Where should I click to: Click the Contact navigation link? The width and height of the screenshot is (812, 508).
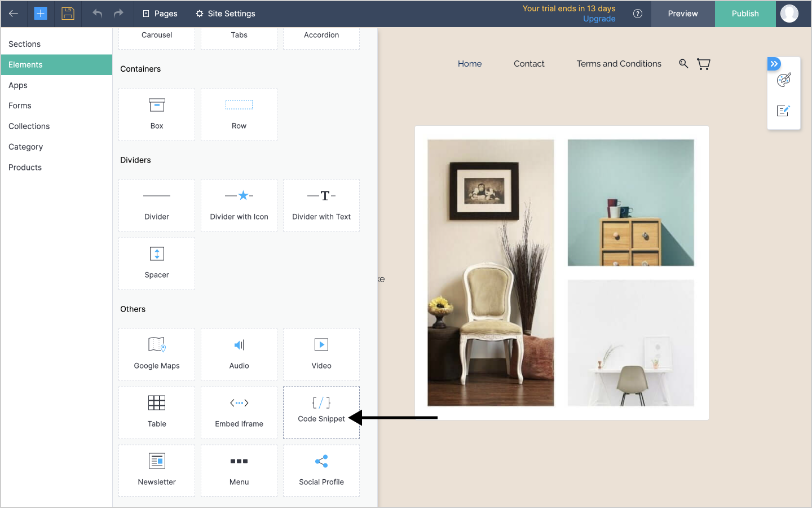[x=529, y=64]
